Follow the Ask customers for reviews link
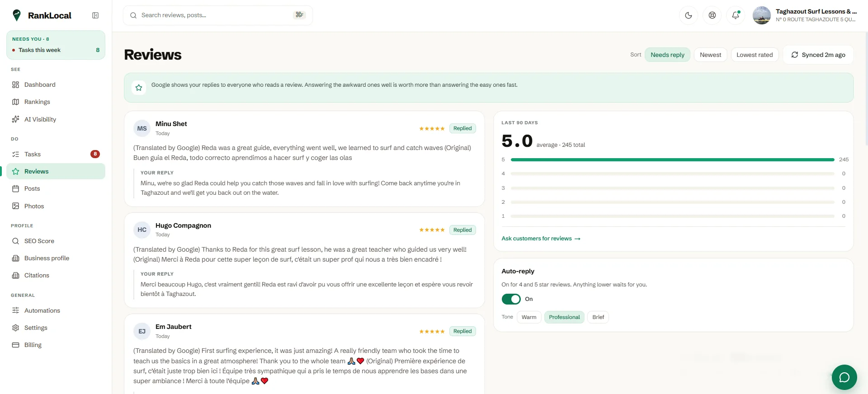868x394 pixels. click(x=541, y=239)
